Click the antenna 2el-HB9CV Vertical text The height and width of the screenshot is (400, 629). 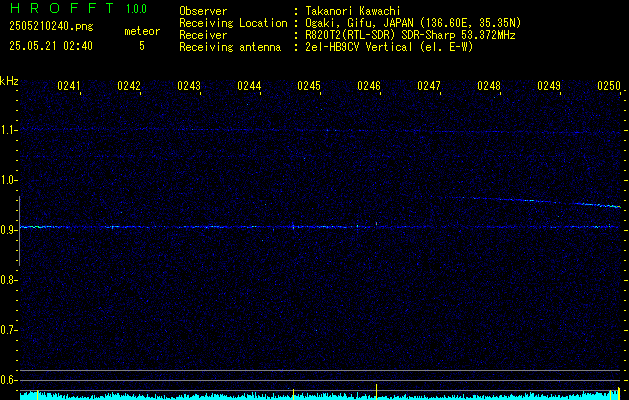pyautogui.click(x=389, y=47)
